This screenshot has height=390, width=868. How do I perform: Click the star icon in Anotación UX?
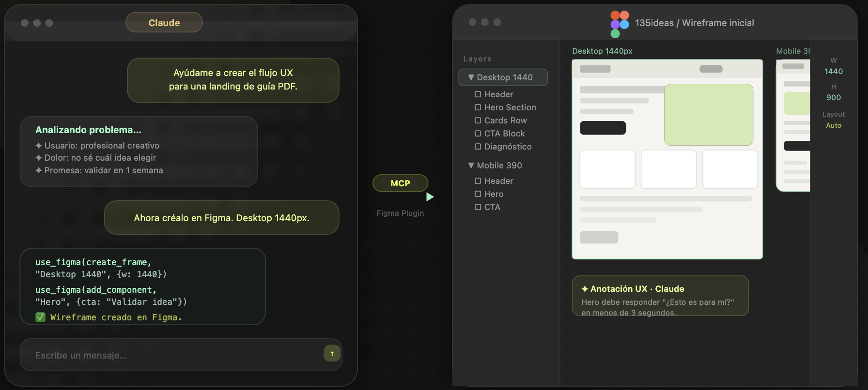[585, 289]
